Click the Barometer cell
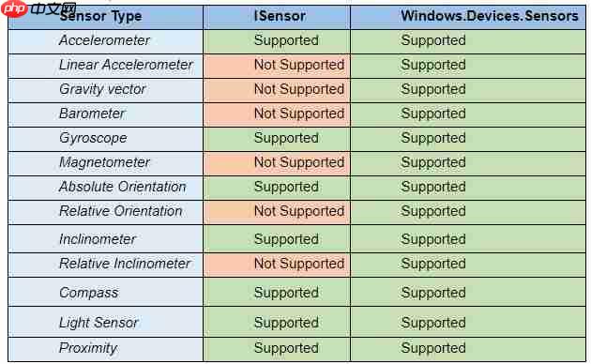This screenshot has width=591, height=364. point(105,114)
